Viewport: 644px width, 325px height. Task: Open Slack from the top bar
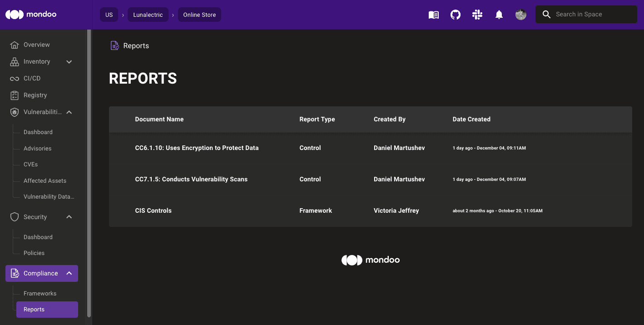coord(477,15)
